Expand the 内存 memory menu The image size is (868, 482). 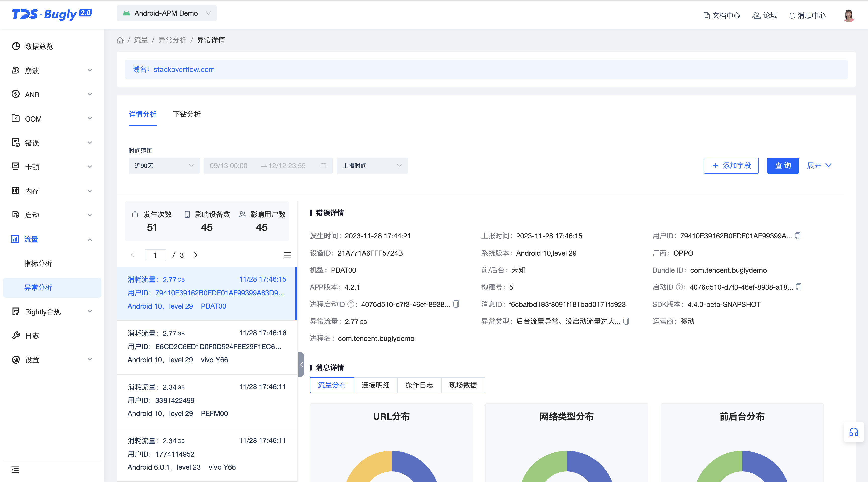[x=52, y=191]
